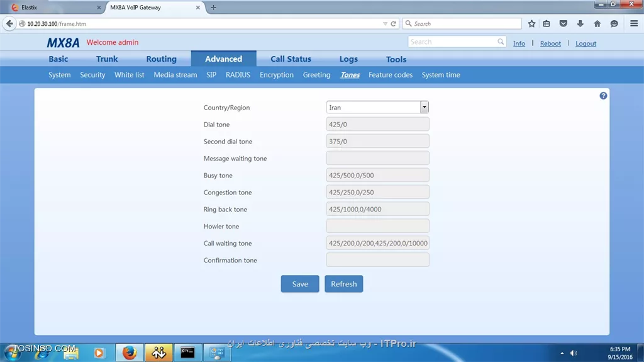Go to the Firefox home icon

pyautogui.click(x=597, y=24)
